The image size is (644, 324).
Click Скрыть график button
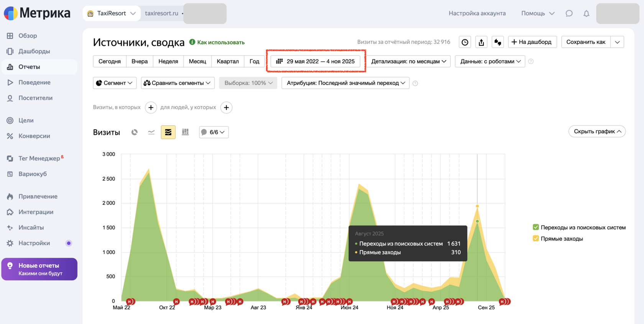click(x=597, y=131)
